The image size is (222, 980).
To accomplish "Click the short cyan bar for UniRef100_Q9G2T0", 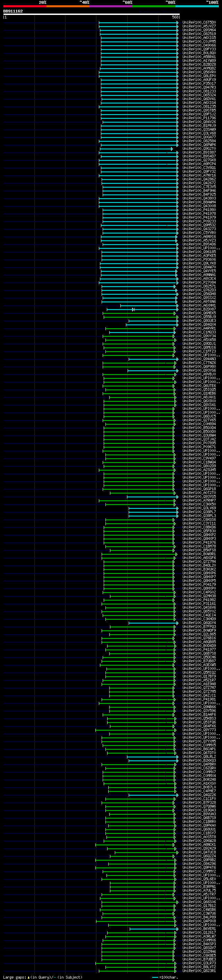I will coord(136,149).
